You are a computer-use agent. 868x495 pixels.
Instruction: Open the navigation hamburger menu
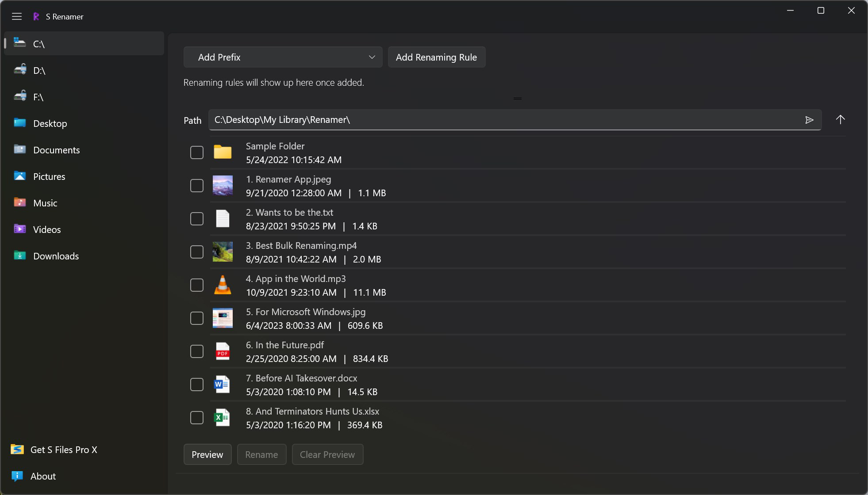tap(17, 16)
